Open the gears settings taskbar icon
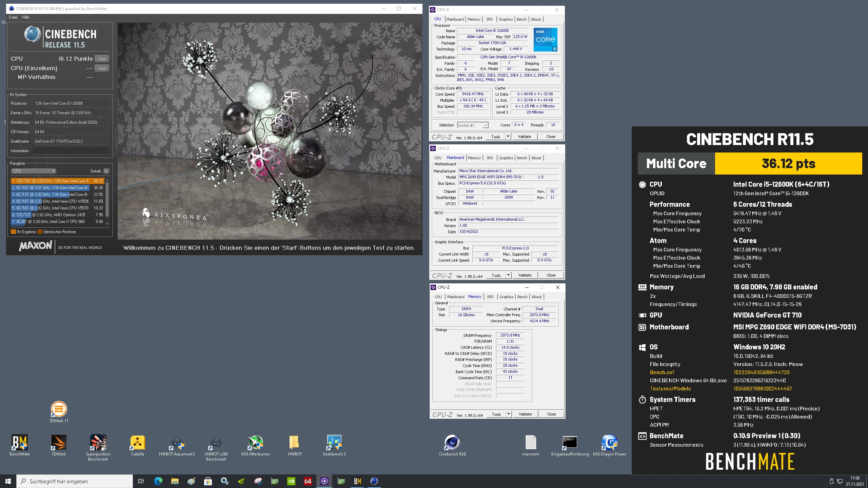The height and width of the screenshot is (488, 868). 224,481
